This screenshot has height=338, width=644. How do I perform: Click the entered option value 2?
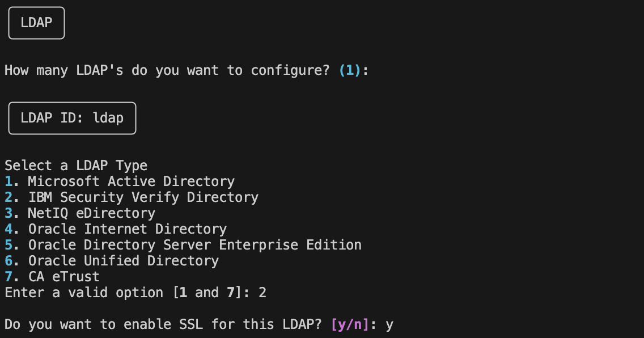pos(262,293)
